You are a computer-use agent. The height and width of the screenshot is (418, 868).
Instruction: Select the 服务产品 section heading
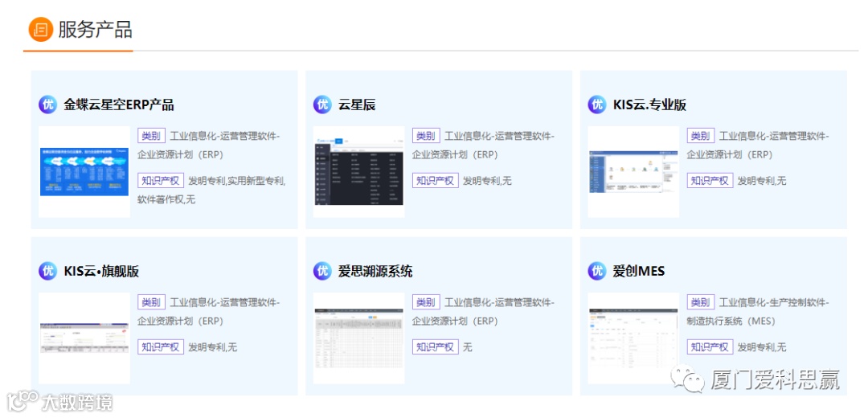(x=95, y=30)
